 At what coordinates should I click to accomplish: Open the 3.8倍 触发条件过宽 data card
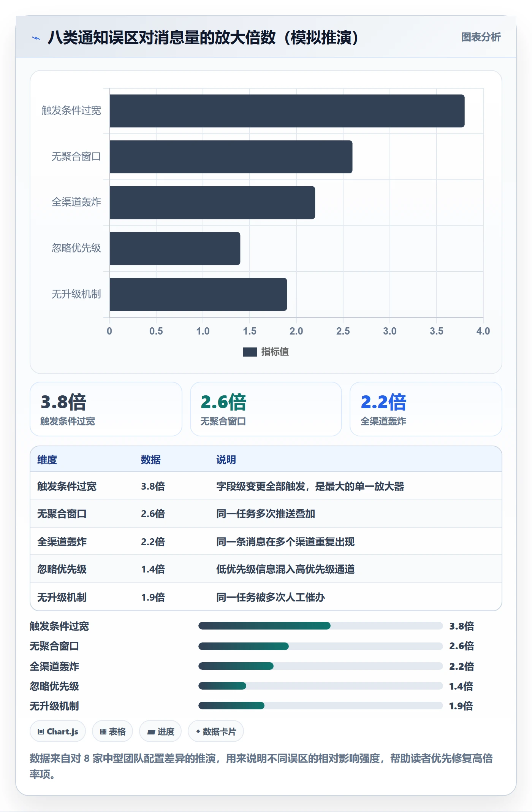pos(106,409)
